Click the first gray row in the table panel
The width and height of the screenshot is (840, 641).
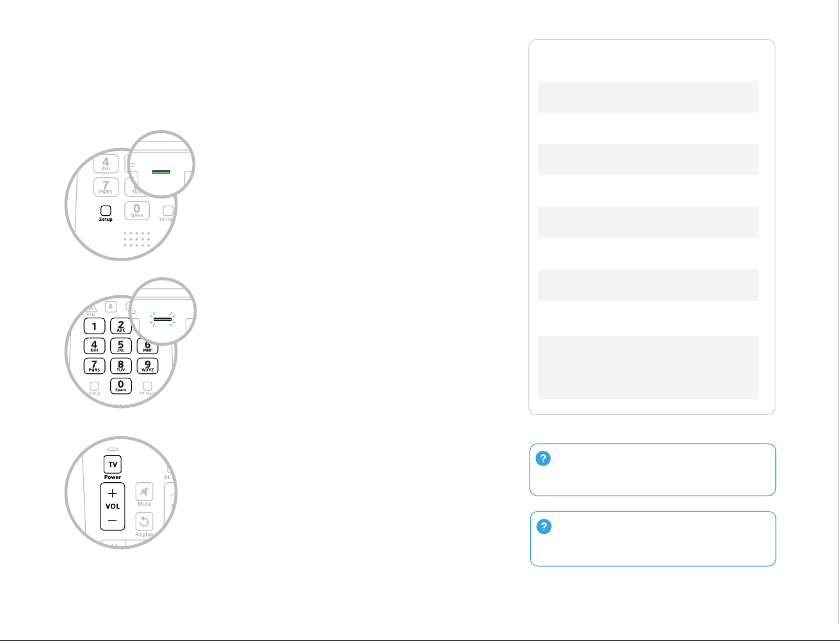648,97
